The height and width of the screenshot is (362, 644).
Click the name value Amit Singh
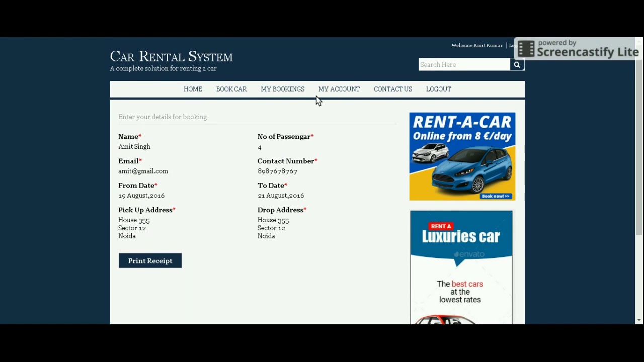pos(134,146)
